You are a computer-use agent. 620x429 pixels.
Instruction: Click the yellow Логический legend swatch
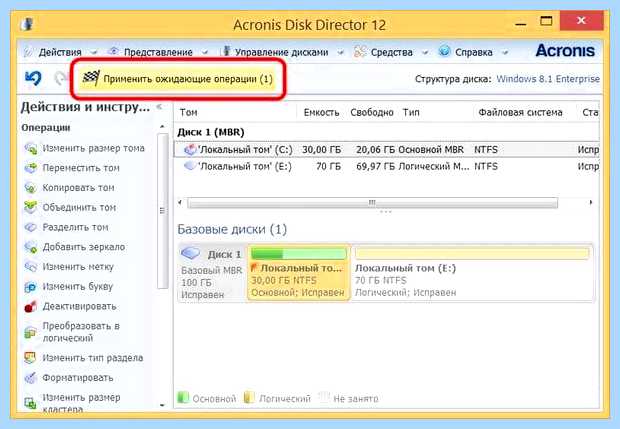[249, 398]
